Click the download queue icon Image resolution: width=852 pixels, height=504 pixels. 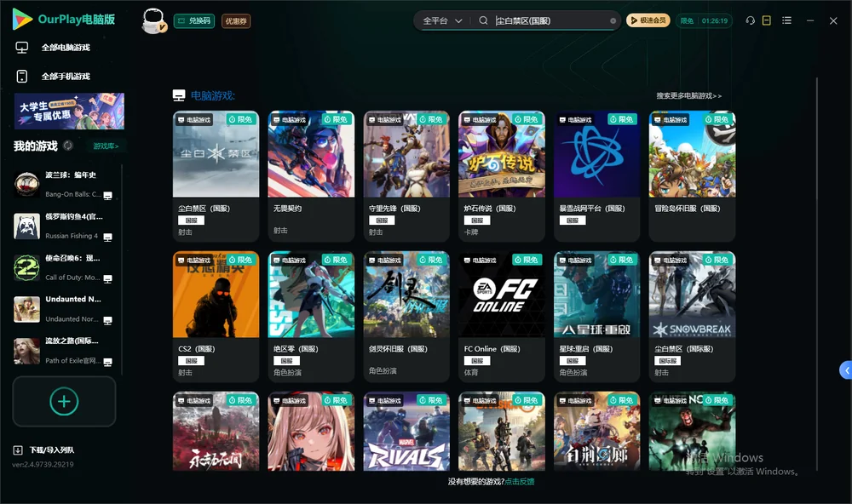[18, 450]
